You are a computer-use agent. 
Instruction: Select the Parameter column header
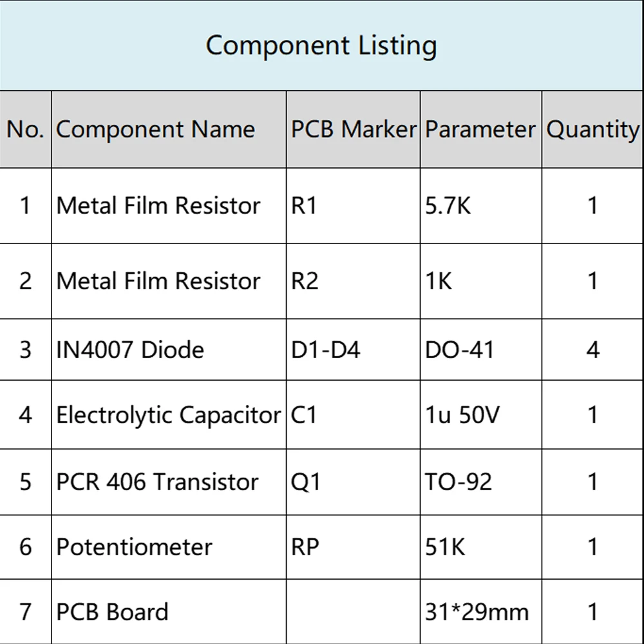[x=481, y=129]
